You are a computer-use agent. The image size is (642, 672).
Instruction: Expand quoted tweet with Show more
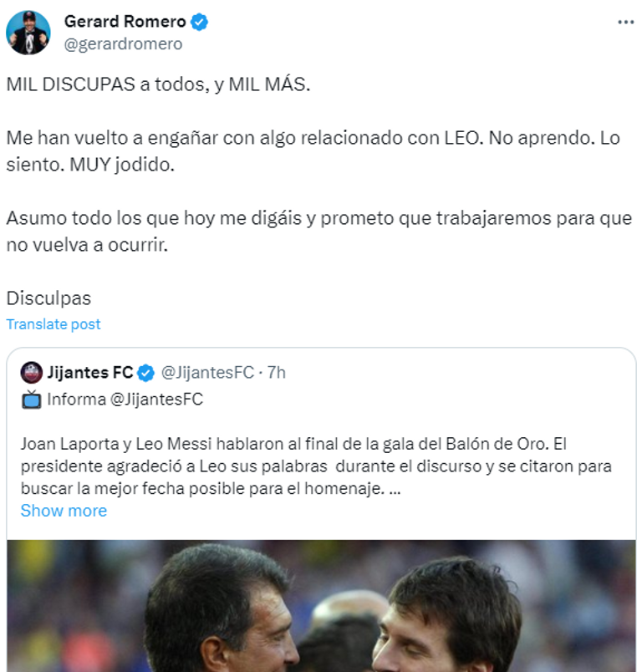64,511
